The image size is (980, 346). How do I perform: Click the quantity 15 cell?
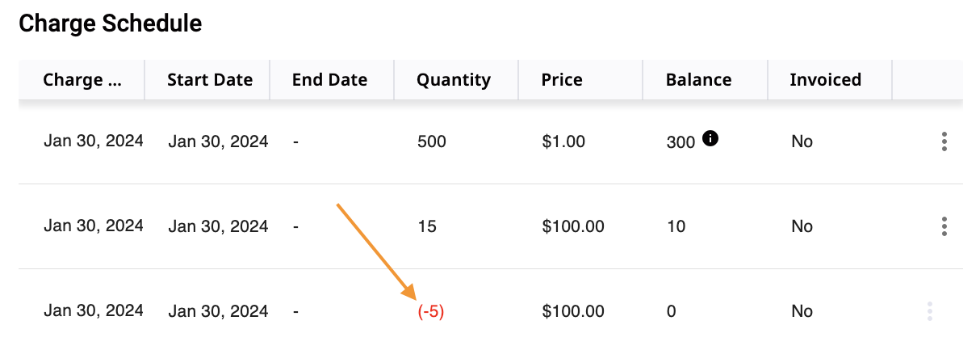(x=427, y=226)
